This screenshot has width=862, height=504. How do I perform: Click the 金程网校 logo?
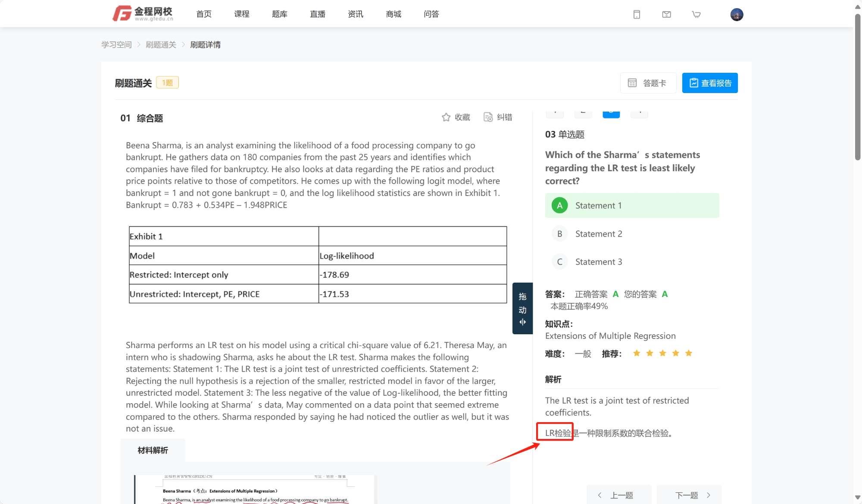(x=143, y=14)
